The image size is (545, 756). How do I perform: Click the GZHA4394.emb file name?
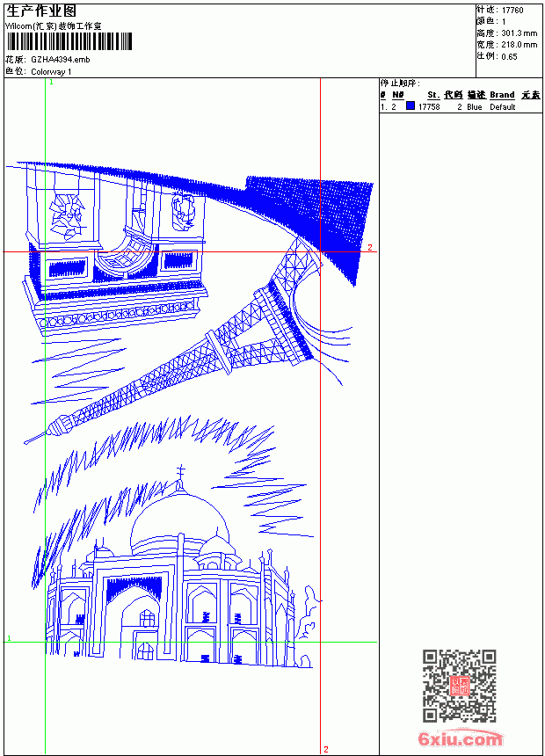pyautogui.click(x=61, y=60)
